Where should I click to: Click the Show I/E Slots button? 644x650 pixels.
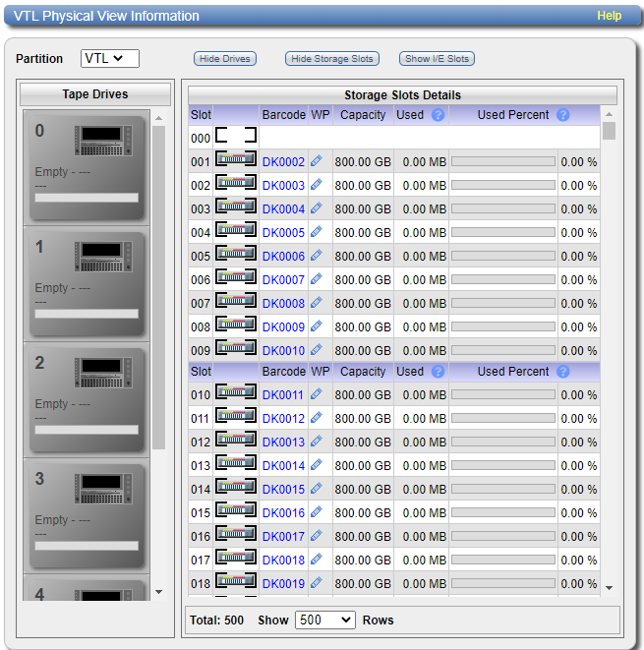point(437,58)
